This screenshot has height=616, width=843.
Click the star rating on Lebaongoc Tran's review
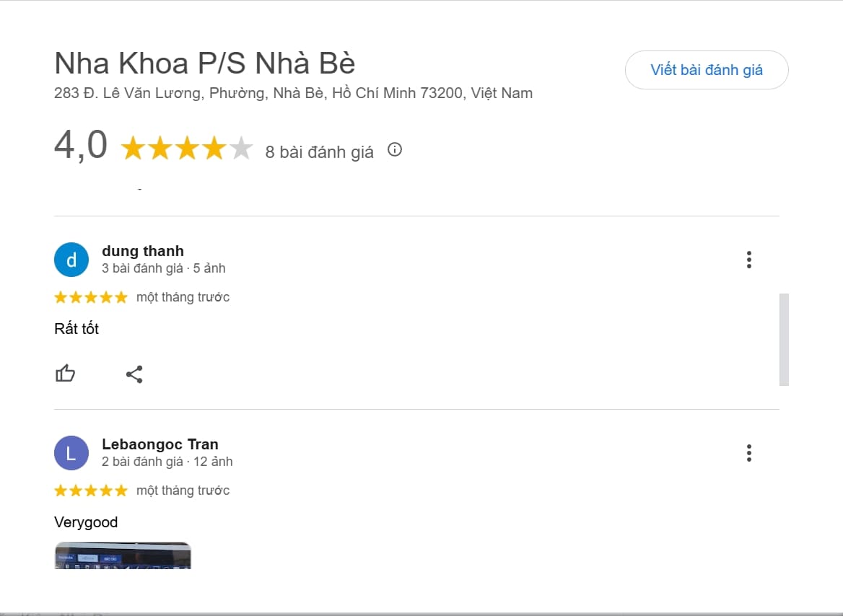tap(91, 490)
